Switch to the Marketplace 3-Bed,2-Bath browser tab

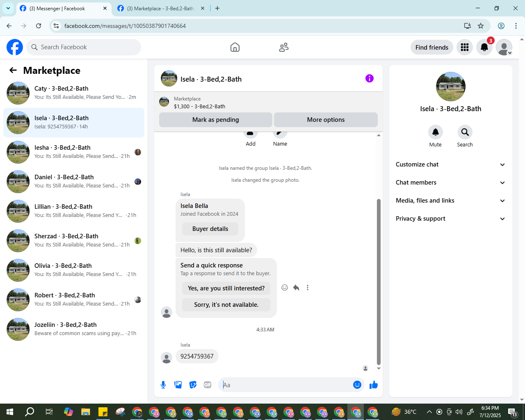click(160, 8)
